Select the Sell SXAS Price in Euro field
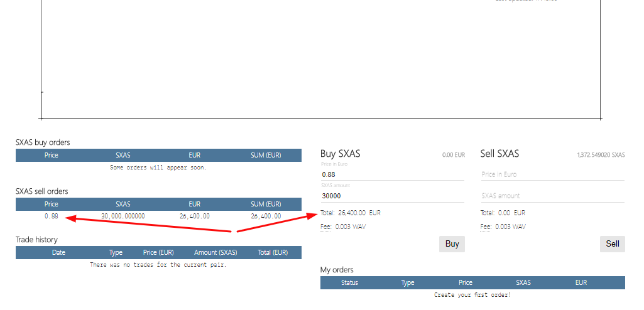The image size is (644, 310). coord(552,174)
